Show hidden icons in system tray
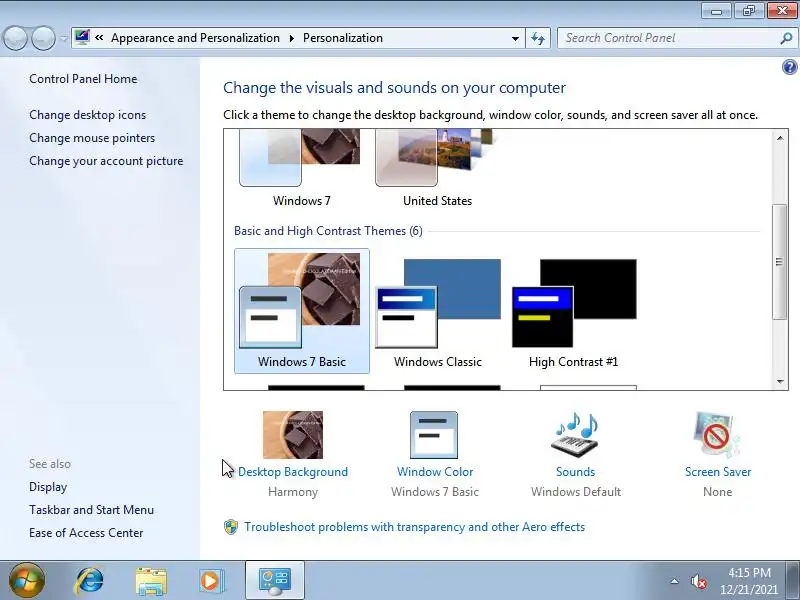This screenshot has height=600, width=800. 674,581
